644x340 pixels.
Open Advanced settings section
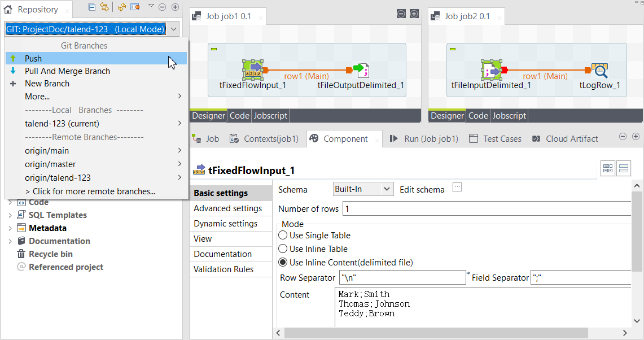[231, 208]
